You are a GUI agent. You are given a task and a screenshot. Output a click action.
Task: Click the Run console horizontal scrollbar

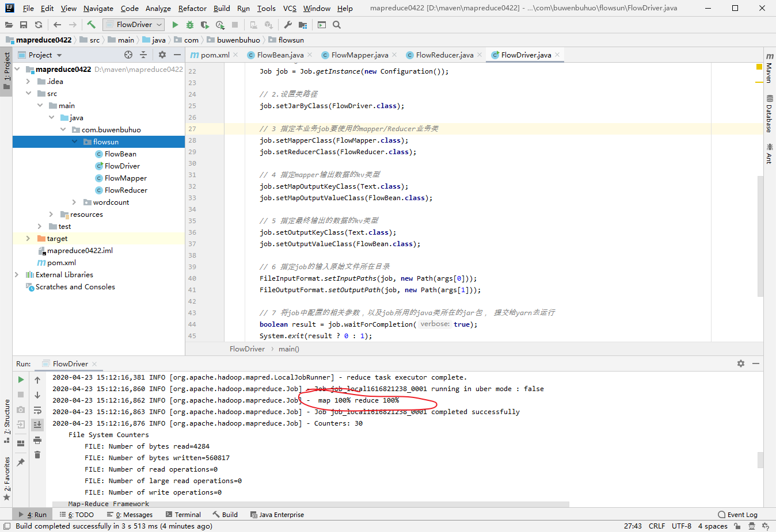310,504
